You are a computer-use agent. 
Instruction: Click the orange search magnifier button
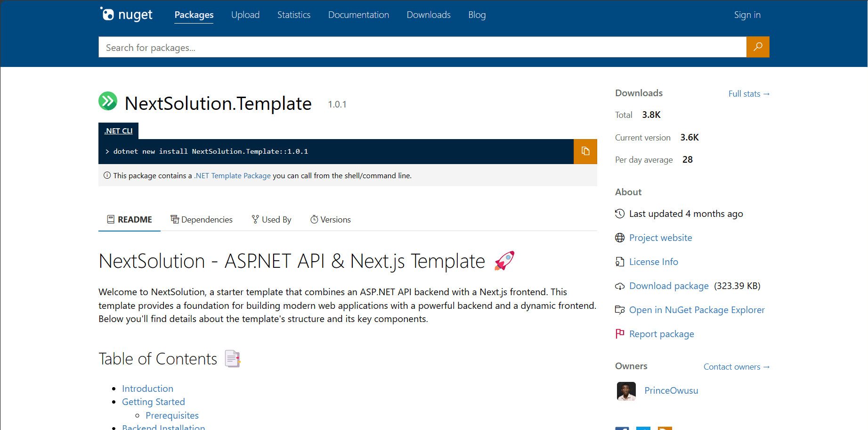(758, 47)
